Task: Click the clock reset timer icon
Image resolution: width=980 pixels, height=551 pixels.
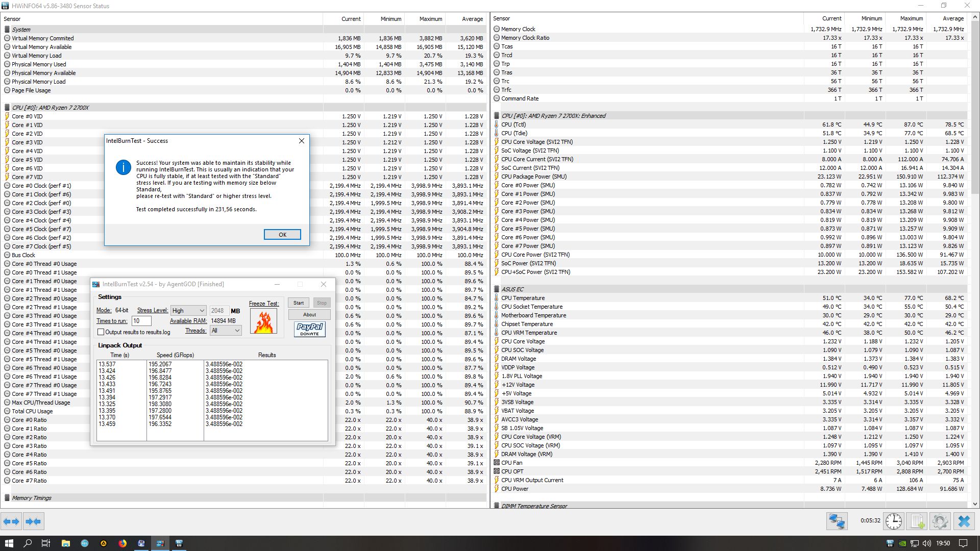Action: 893,521
